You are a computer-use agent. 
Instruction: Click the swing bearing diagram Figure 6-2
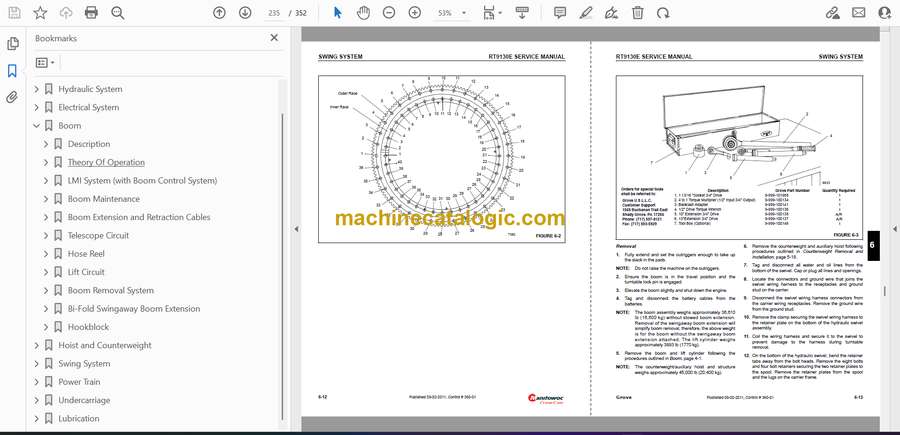coord(441,159)
